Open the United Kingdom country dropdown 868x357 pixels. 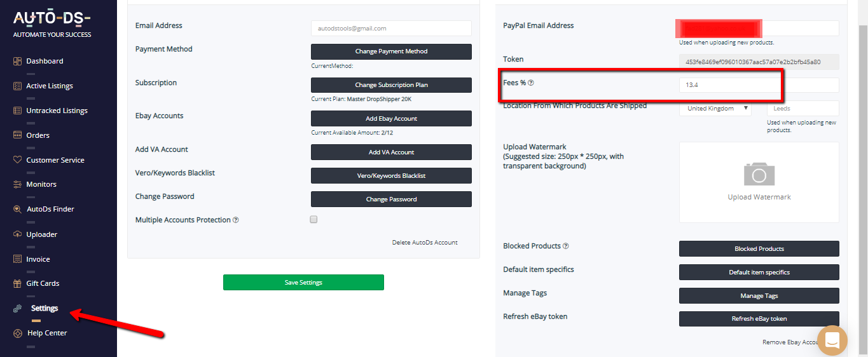pyautogui.click(x=715, y=108)
